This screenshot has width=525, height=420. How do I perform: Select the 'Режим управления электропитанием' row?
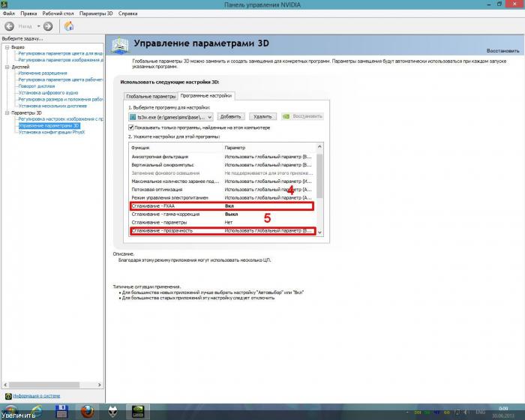(222, 197)
